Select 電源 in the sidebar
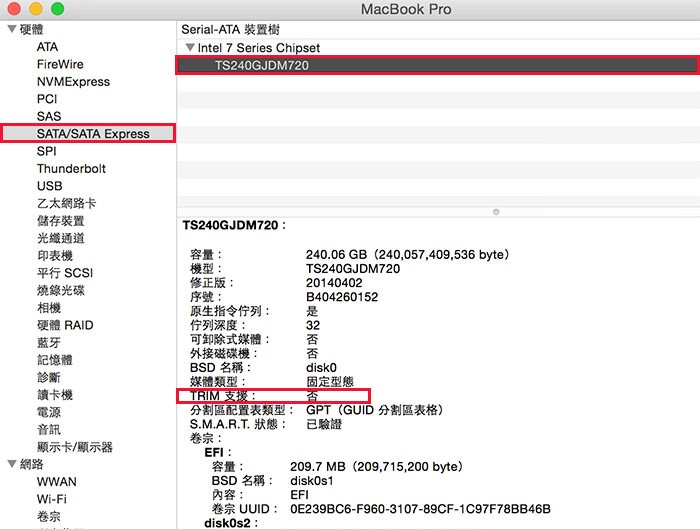Image resolution: width=700 pixels, height=529 pixels. [x=49, y=412]
